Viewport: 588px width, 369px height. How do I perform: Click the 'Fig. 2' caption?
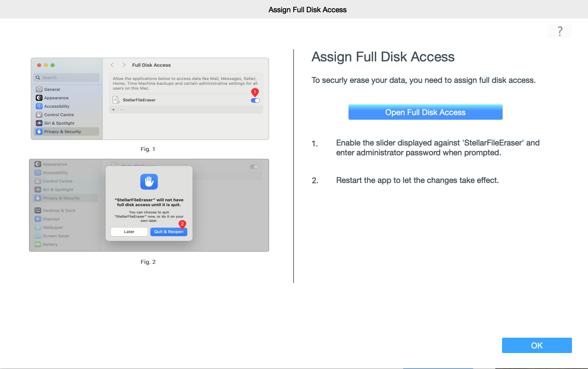click(x=148, y=262)
